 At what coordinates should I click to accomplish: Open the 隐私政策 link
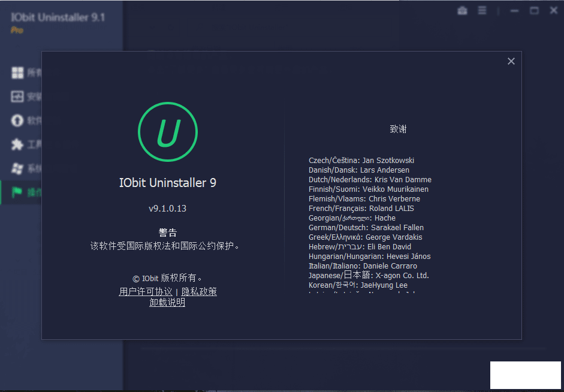pos(199,291)
